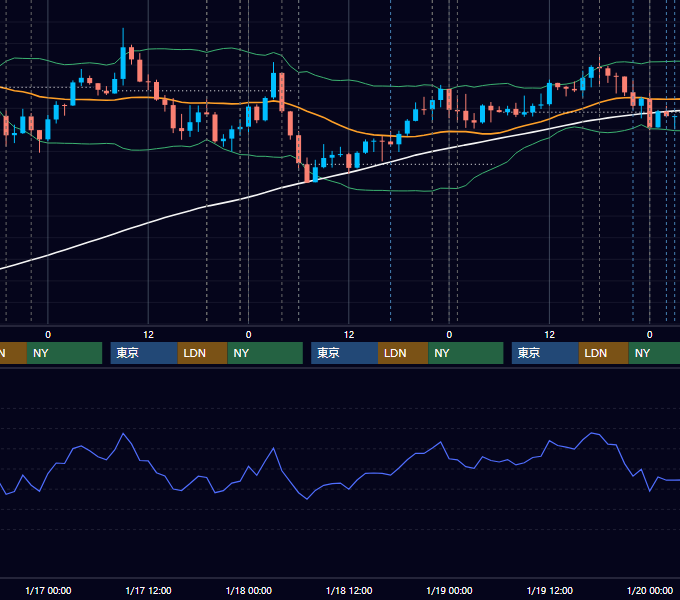680x600 pixels.
Task: Click the 東京 session block on 1/19
Action: click(x=545, y=353)
